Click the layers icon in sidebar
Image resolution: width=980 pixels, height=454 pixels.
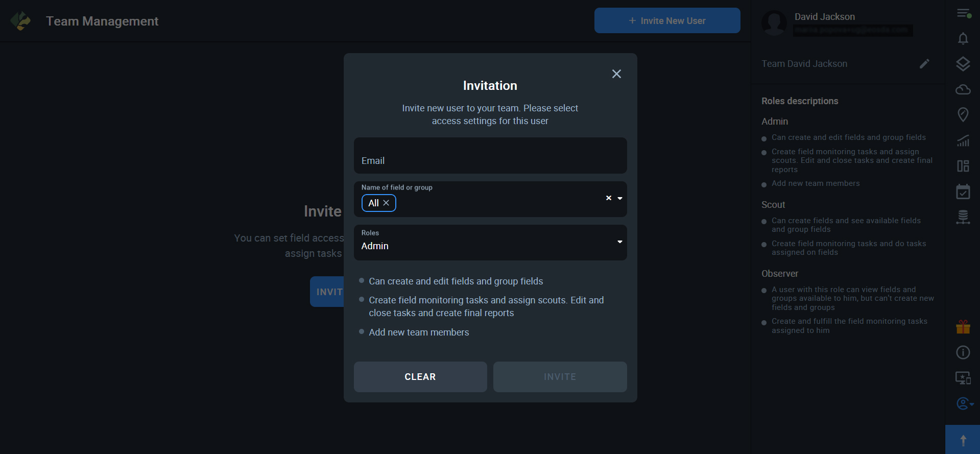[x=963, y=64]
